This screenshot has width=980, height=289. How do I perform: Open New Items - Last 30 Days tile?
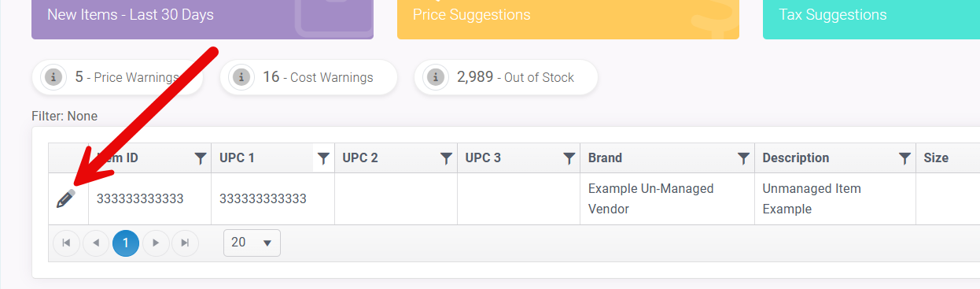(x=202, y=19)
